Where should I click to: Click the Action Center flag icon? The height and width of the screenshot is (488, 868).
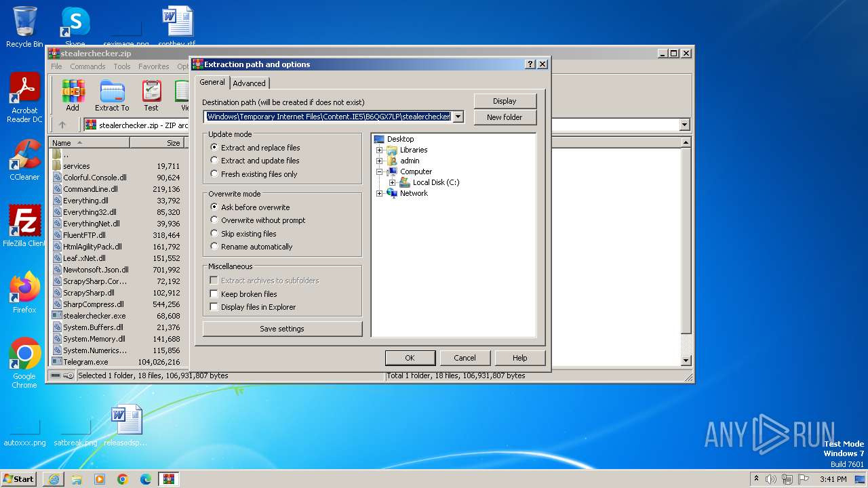point(804,479)
